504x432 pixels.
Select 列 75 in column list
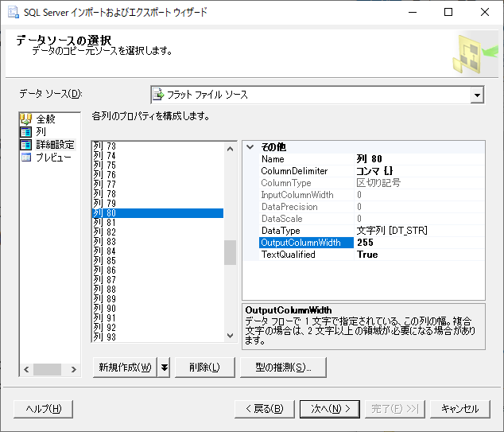158,165
